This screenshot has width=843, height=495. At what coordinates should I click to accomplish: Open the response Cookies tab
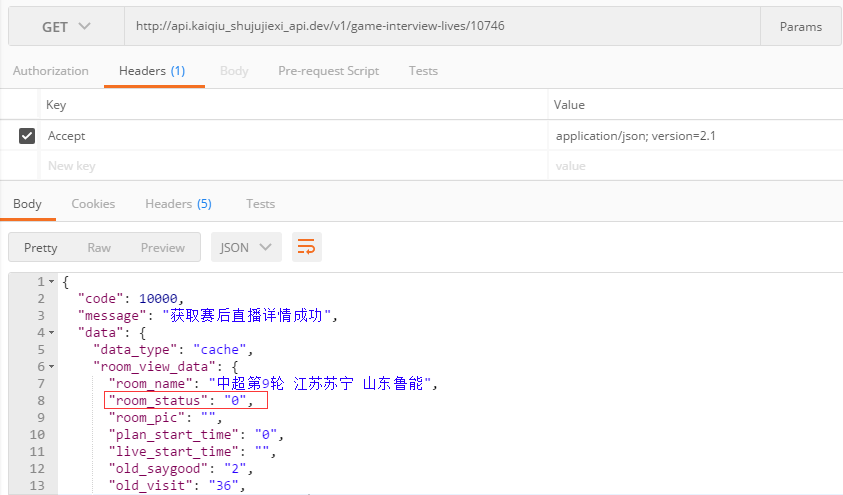(94, 204)
